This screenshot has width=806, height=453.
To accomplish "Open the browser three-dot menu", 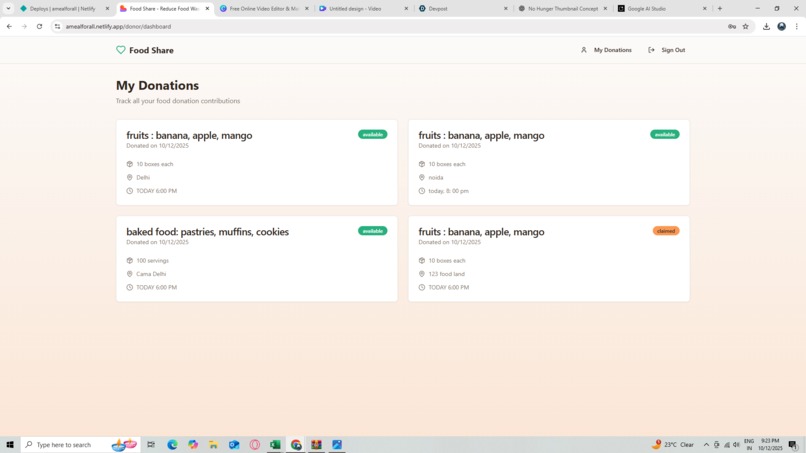I will click(x=796, y=26).
